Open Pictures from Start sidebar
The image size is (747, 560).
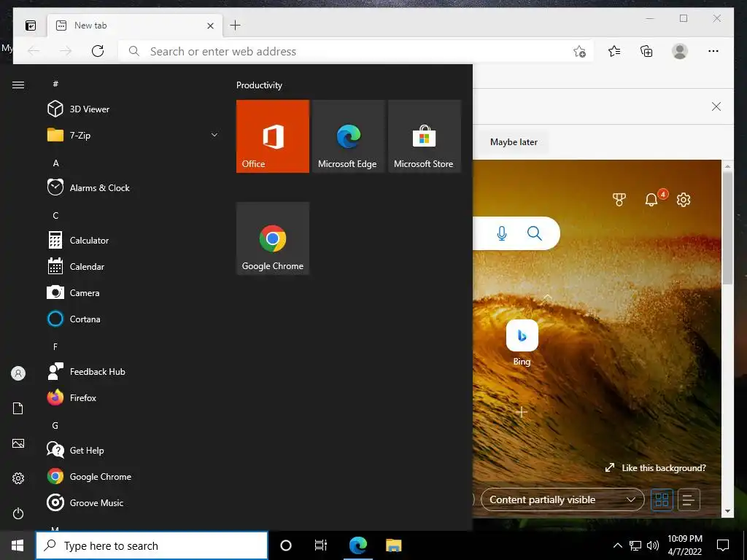tap(18, 443)
